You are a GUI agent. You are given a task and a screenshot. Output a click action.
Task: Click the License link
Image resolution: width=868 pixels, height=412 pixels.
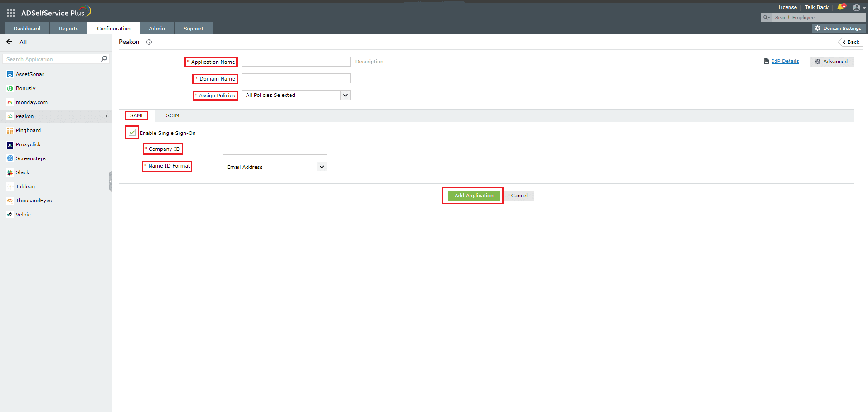click(x=788, y=7)
